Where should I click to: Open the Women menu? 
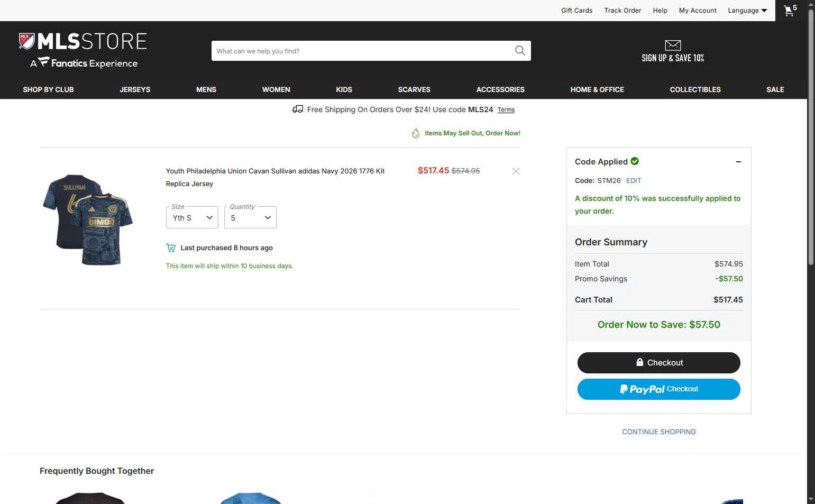(x=276, y=89)
